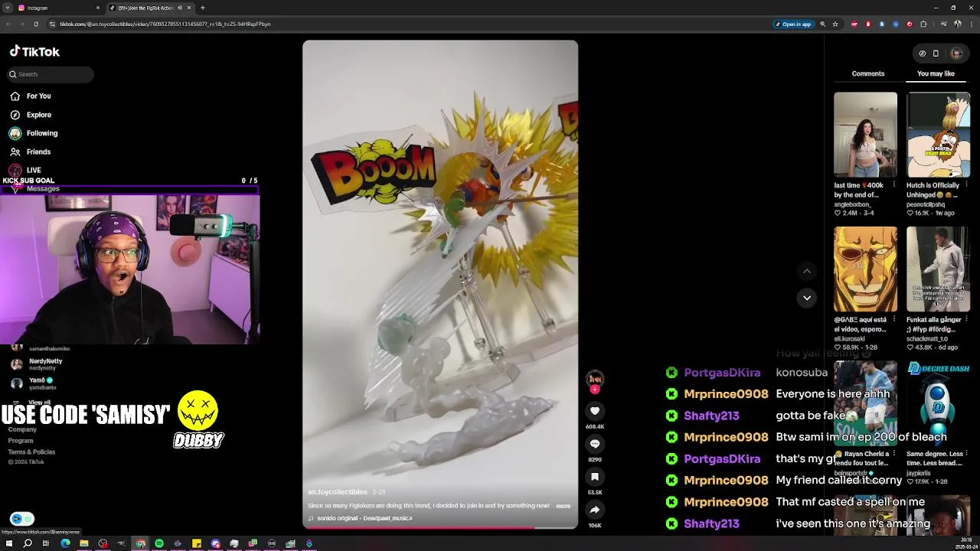
Task: Open the Windows Start menu
Action: (x=8, y=543)
